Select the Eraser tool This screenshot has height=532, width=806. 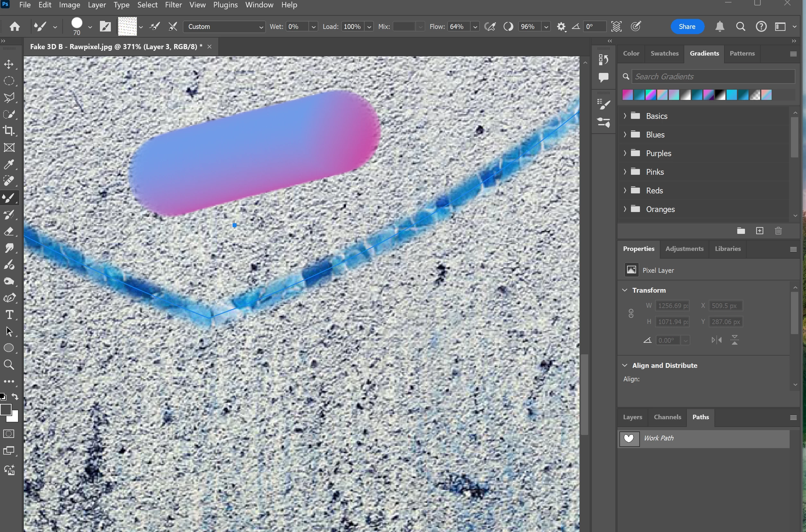coord(9,232)
